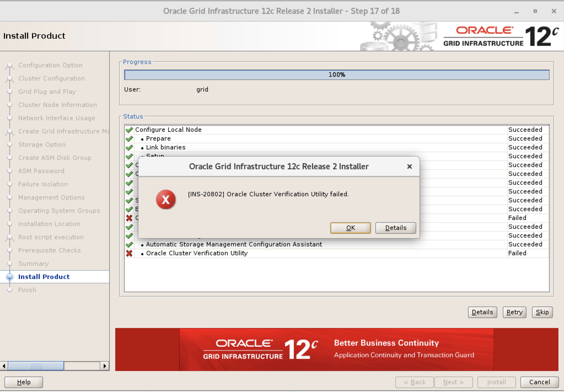The image size is (564, 392).
Task: Select the Management Options step
Action: point(51,197)
